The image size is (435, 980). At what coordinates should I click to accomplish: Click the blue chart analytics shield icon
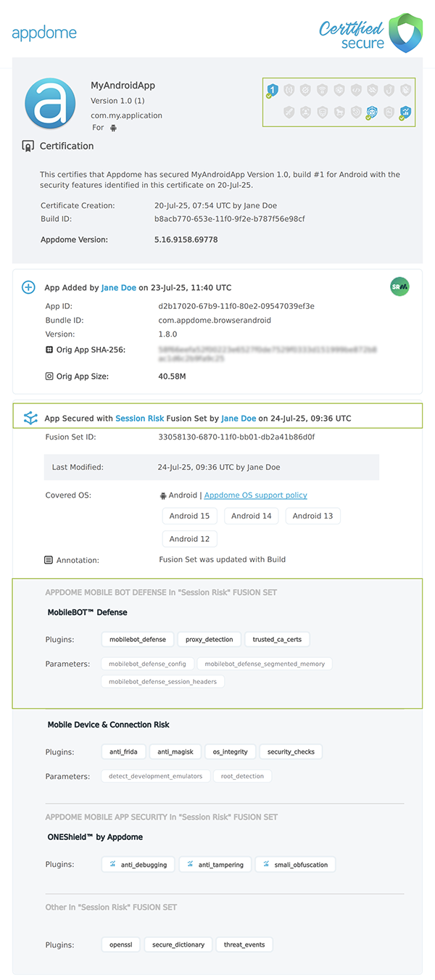[405, 112]
